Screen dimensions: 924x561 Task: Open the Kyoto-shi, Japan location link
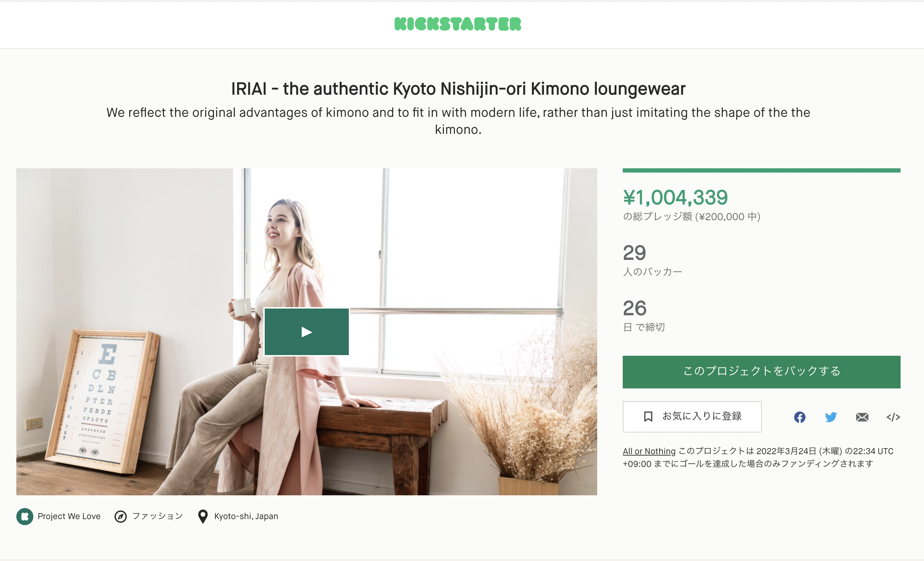(246, 516)
